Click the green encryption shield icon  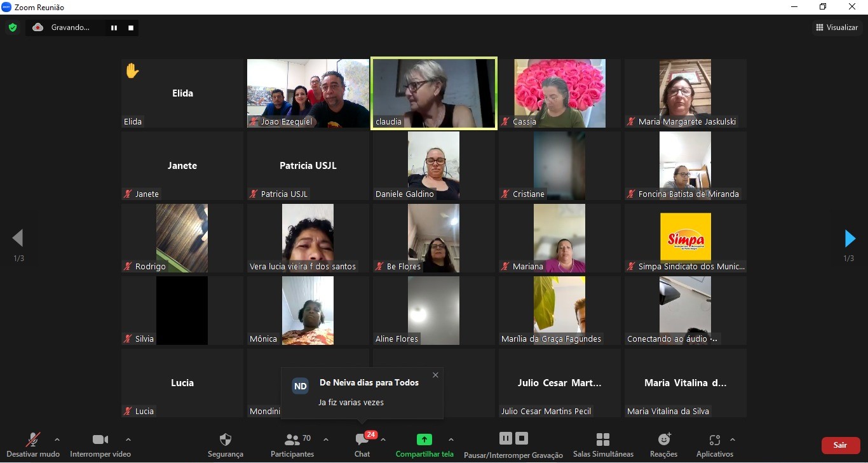point(12,27)
